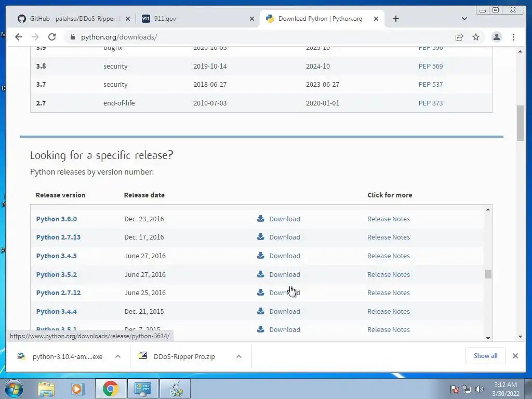Open Release Notes for Python 2.7.12
532x399 pixels.
(389, 293)
